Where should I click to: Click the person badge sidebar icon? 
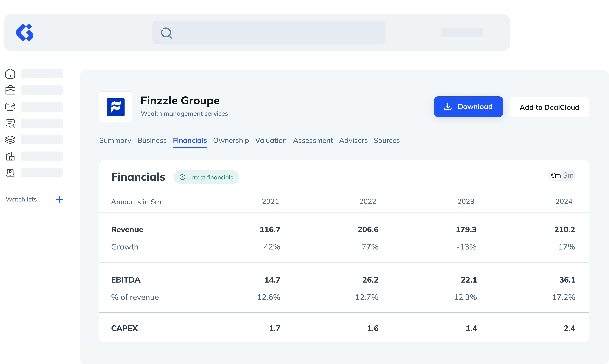[10, 173]
